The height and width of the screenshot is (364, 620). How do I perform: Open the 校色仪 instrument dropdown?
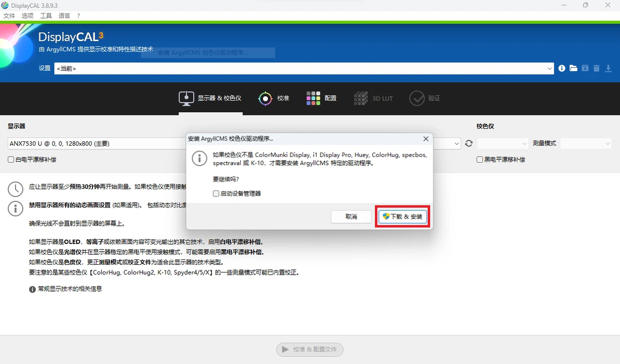click(x=502, y=144)
